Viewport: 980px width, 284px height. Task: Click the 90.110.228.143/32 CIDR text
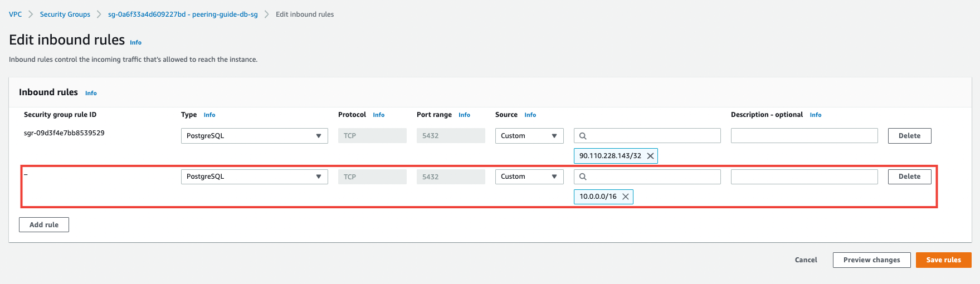tap(610, 156)
